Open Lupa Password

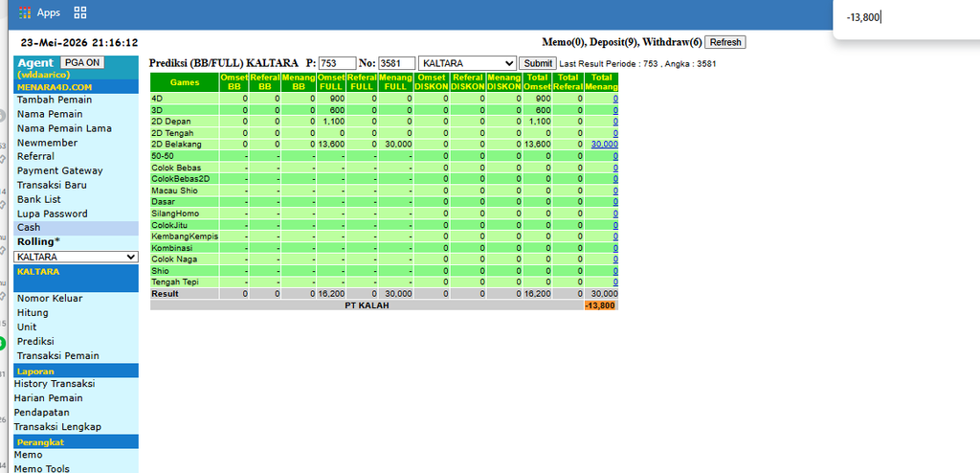[x=53, y=214]
